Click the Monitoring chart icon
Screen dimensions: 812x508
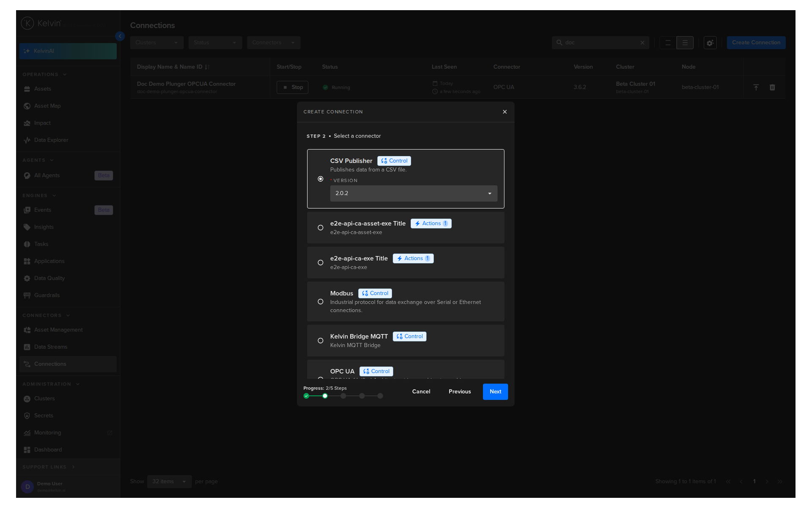[27, 433]
